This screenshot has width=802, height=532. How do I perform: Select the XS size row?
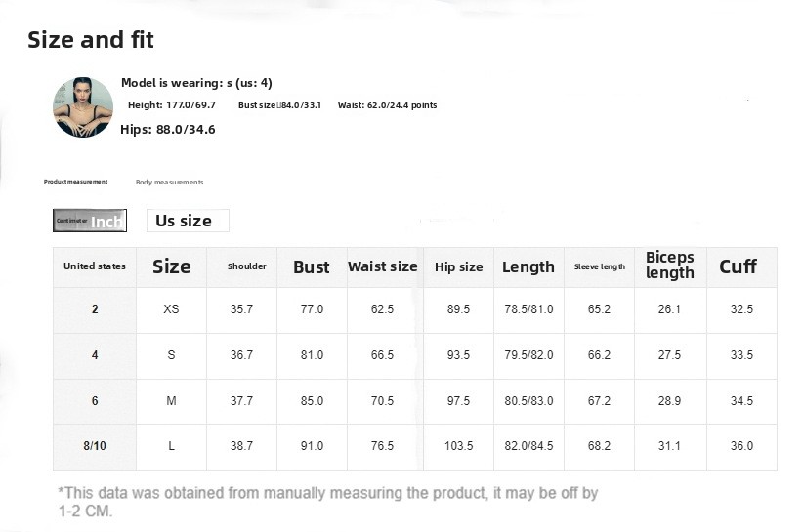coord(172,309)
